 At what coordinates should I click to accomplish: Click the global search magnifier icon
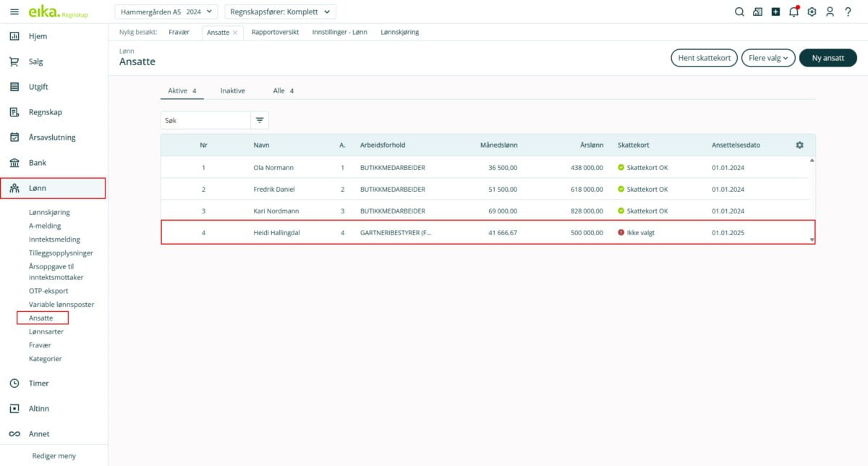[739, 12]
